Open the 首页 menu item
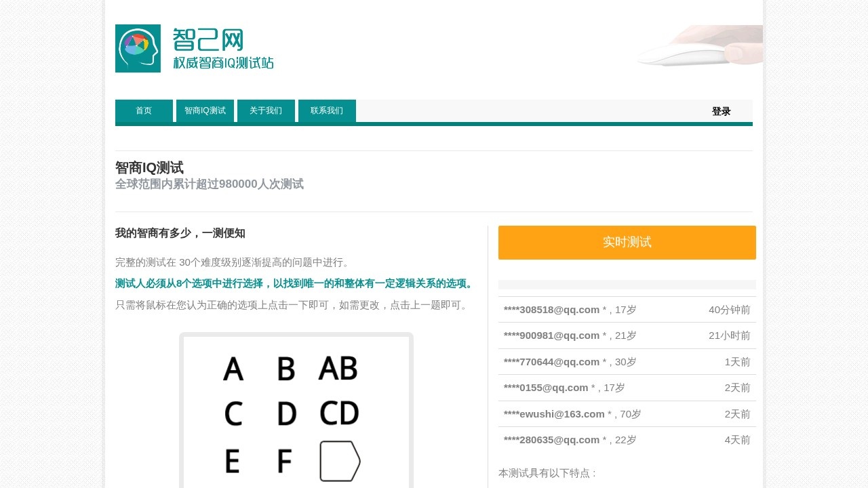The height and width of the screenshot is (488, 868). pyautogui.click(x=144, y=110)
